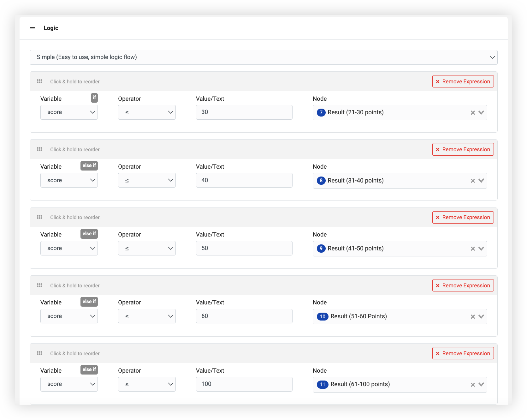The height and width of the screenshot is (420, 527).
Task: Open Operator dropdown in the value 50 row
Action: point(147,248)
